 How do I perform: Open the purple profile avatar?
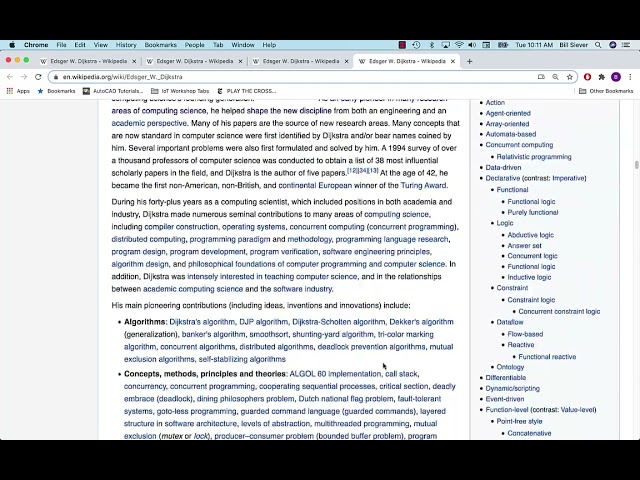point(616,77)
